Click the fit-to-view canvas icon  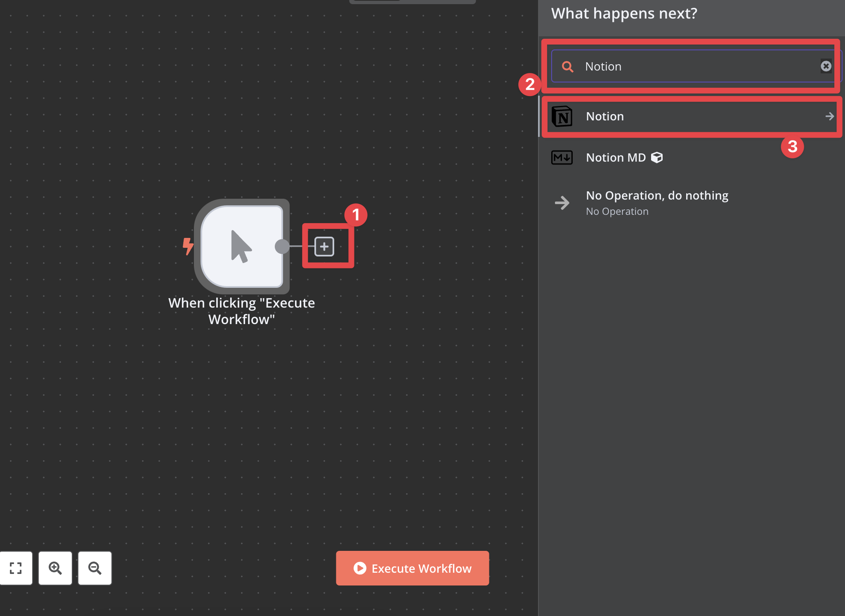click(16, 568)
